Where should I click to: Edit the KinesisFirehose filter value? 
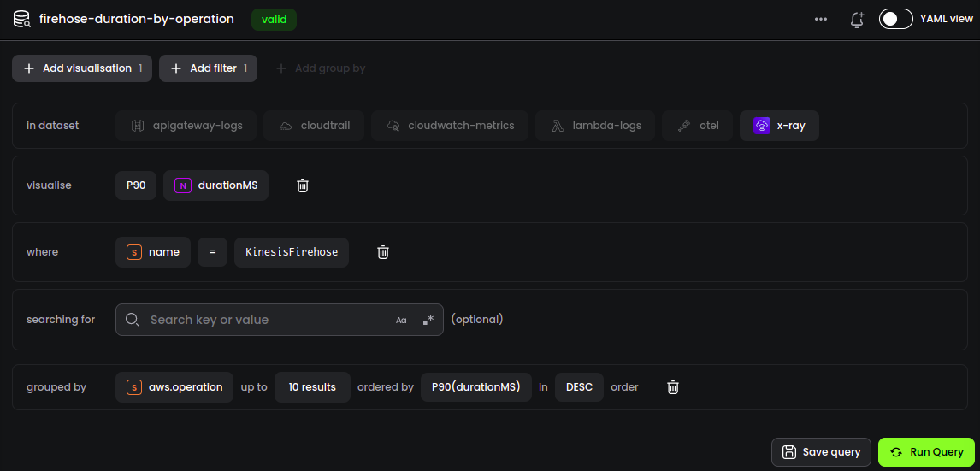click(x=292, y=252)
